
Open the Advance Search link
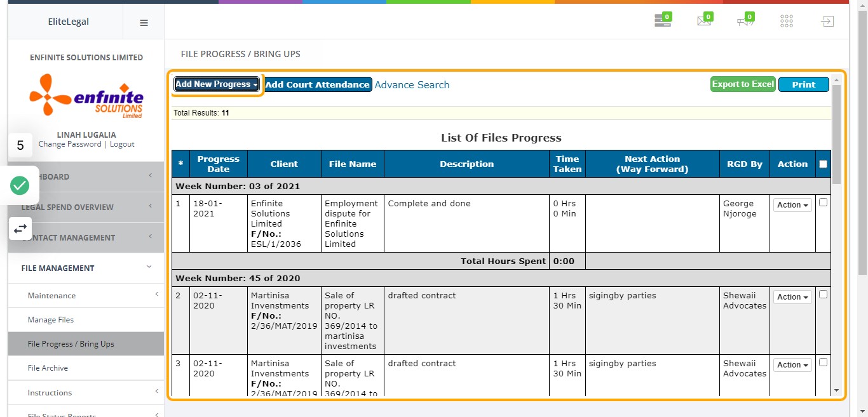pyautogui.click(x=412, y=84)
